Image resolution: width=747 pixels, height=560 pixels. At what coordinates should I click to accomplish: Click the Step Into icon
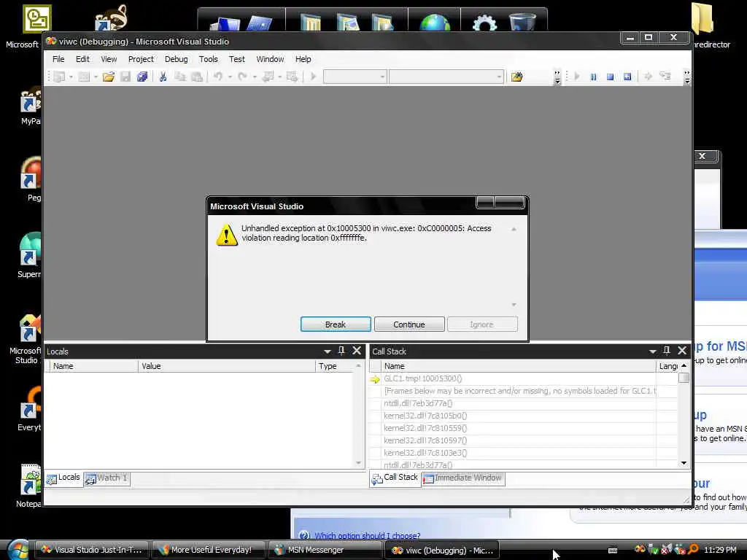[x=665, y=76]
